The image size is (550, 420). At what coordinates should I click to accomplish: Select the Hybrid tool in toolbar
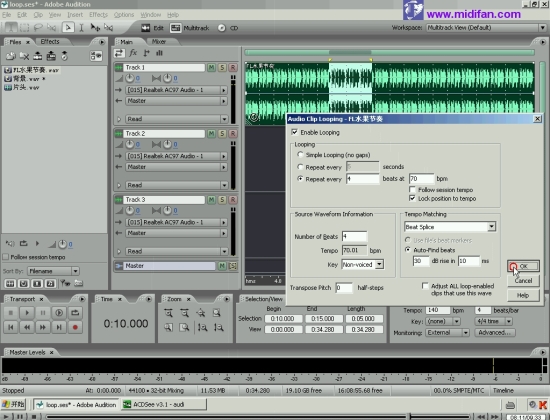click(x=68, y=27)
